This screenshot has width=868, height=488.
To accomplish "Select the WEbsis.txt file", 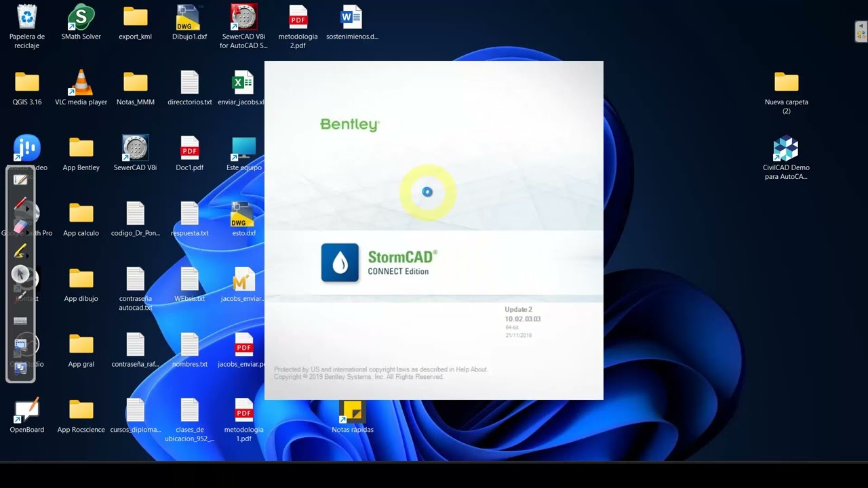I will point(190,285).
